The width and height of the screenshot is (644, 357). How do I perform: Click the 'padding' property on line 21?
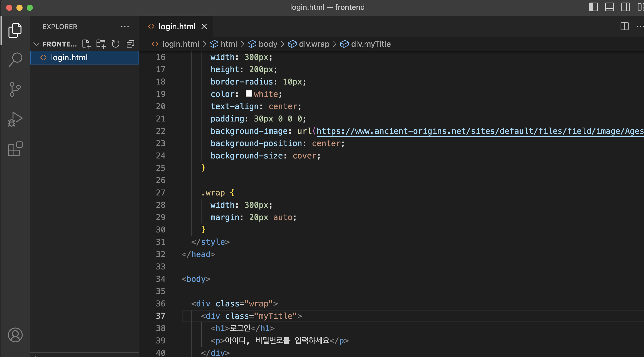pos(227,119)
